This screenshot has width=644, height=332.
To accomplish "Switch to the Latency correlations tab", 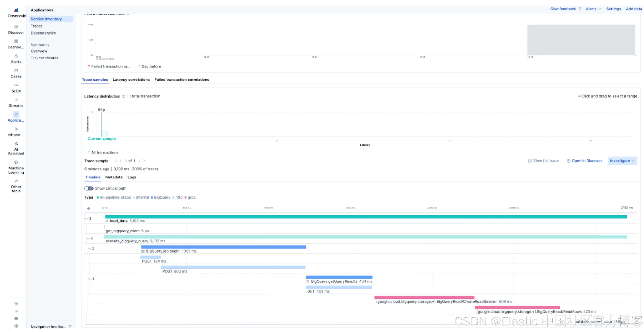I will 131,80.
